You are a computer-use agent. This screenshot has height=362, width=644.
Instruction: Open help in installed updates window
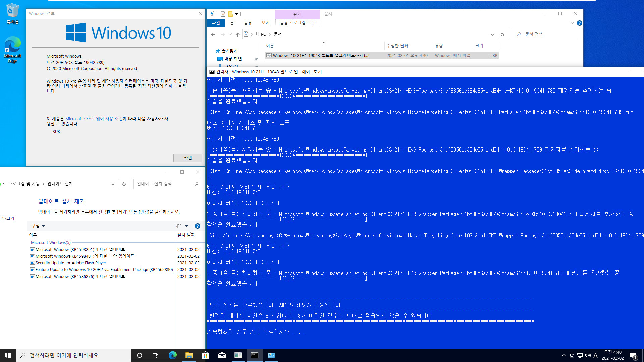pyautogui.click(x=198, y=226)
